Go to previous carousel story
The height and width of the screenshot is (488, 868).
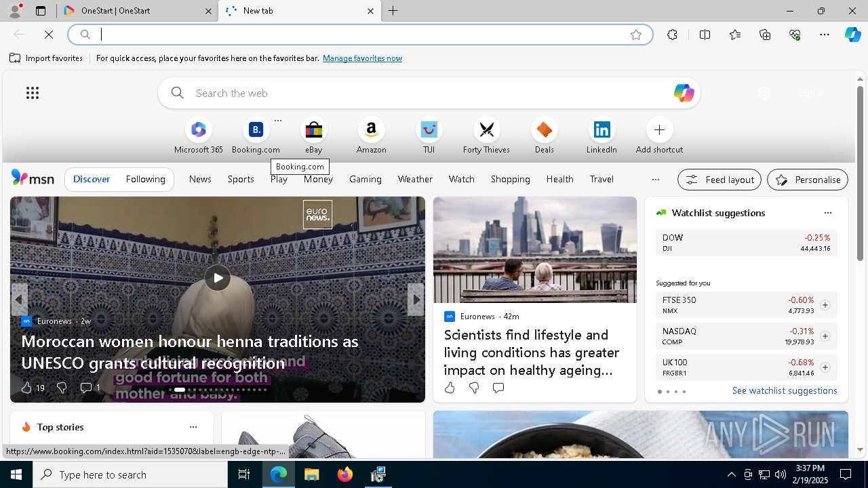[19, 300]
